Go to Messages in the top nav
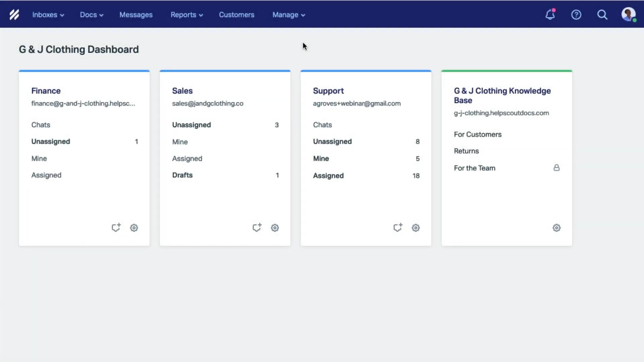644x362 pixels. [x=136, y=15]
